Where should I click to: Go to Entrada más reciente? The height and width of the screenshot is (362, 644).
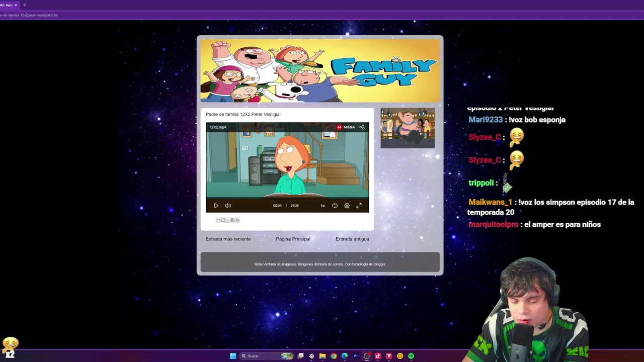[x=228, y=239]
